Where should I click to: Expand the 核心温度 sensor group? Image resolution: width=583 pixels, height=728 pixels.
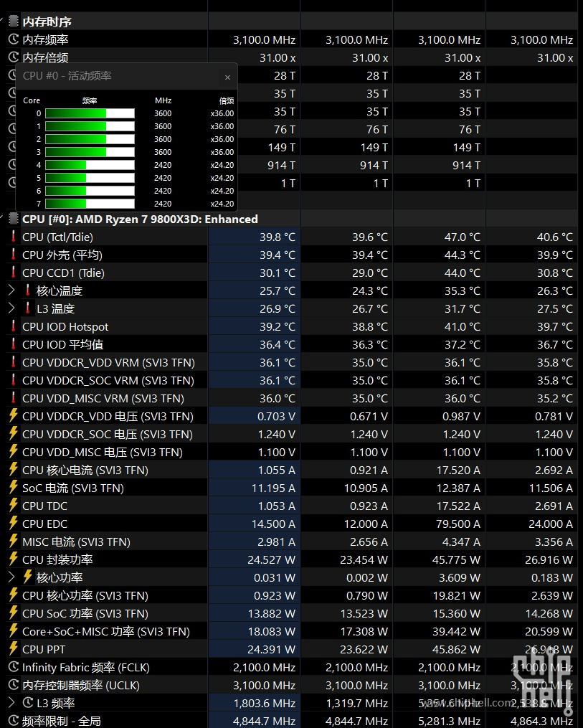[x=11, y=290]
